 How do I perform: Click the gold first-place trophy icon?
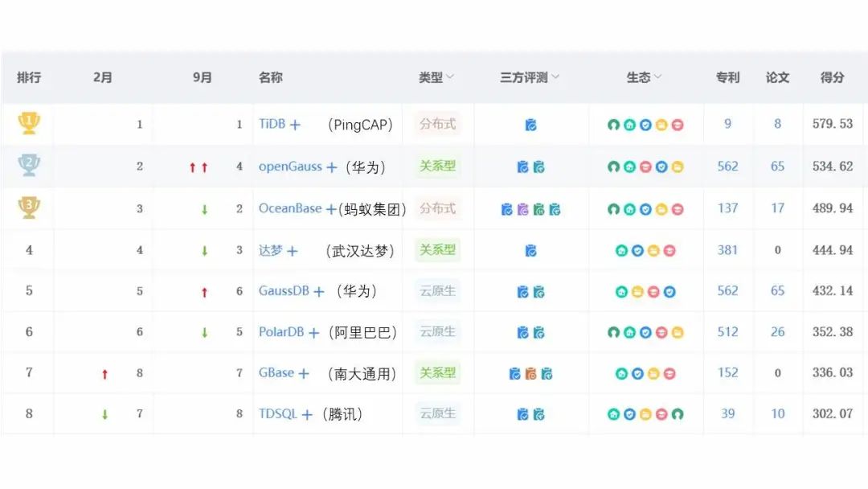[x=30, y=123]
